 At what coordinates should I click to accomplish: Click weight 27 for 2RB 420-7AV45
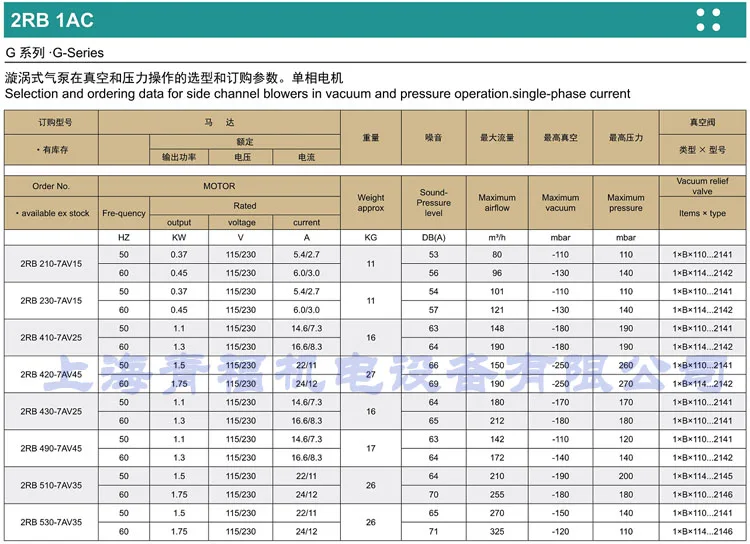(371, 374)
